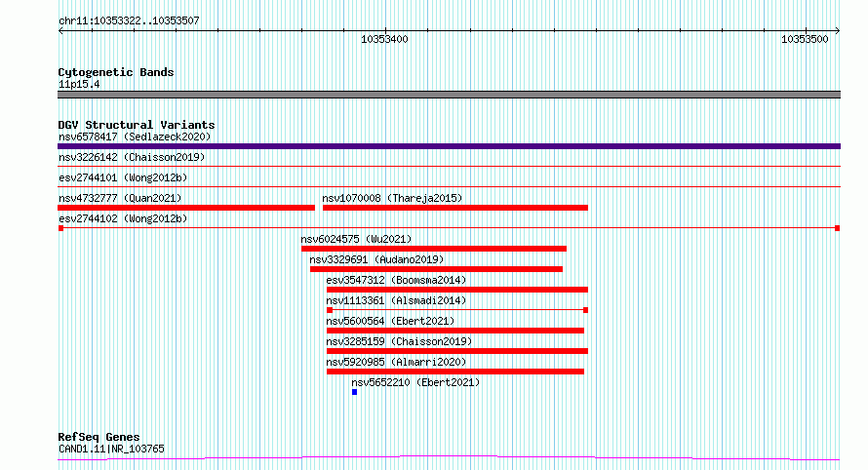Select the red bar under nsv1070008 (Thareja2015)
Image resolution: width=868 pixels, height=470 pixels.
pos(455,208)
